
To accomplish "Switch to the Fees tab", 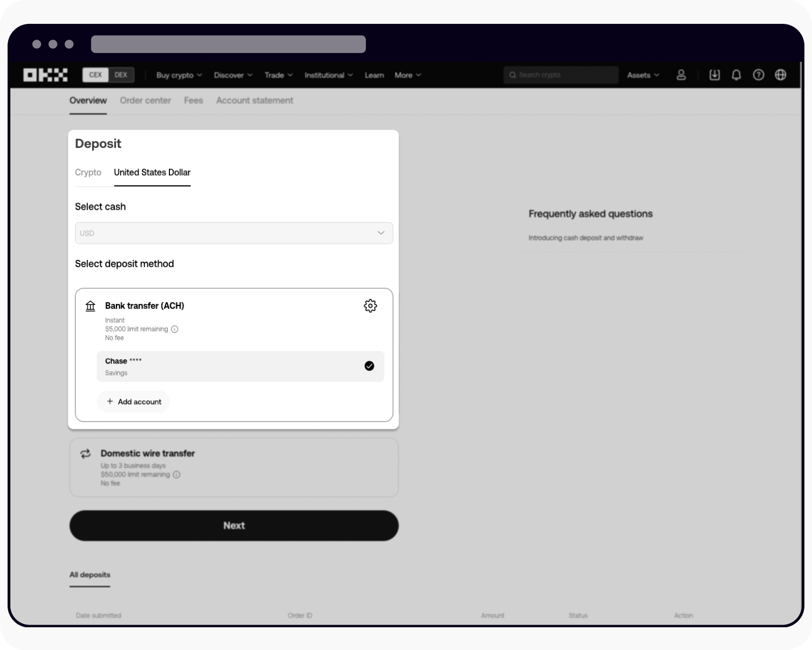I will 193,100.
